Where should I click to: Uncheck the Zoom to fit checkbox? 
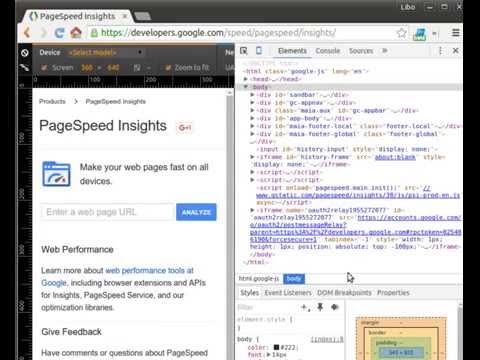click(x=168, y=68)
